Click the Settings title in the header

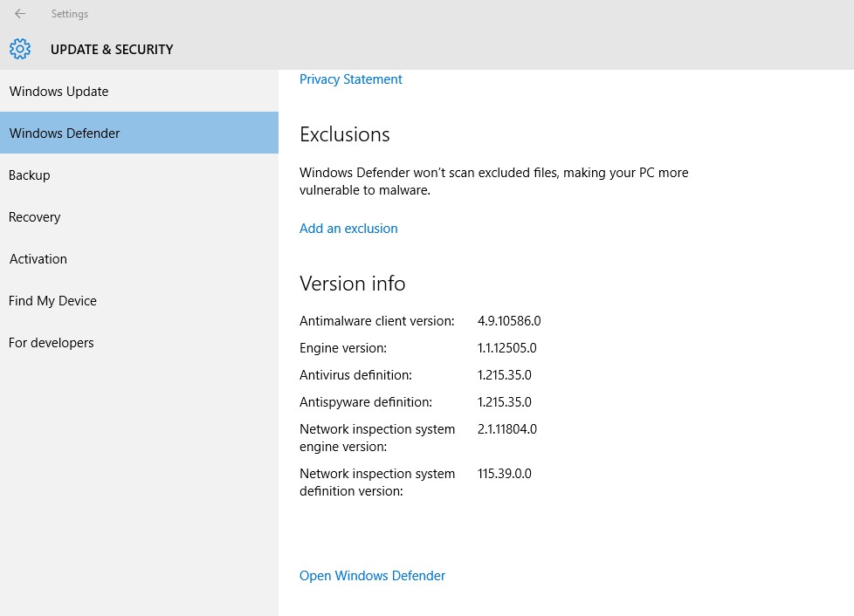(69, 13)
